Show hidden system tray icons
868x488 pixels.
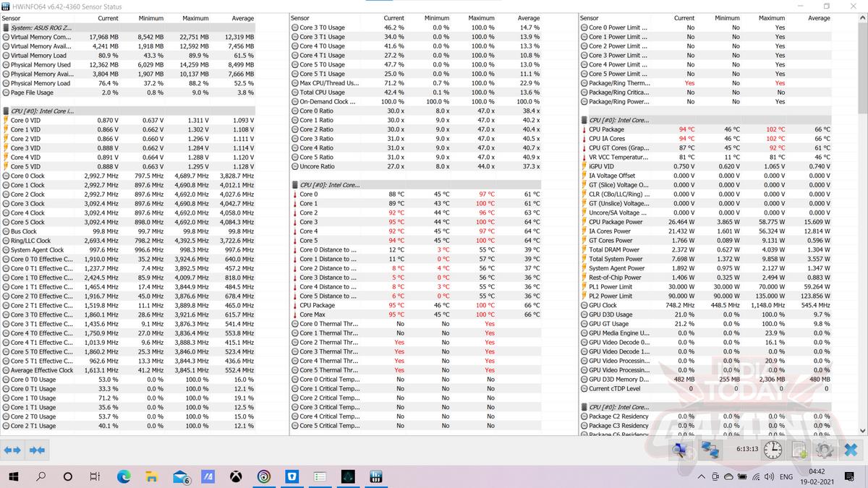700,477
